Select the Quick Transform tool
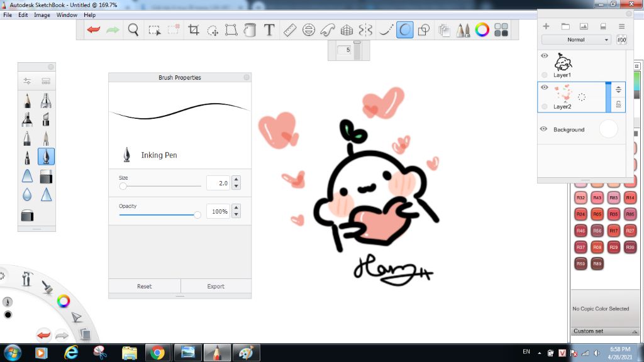 213,30
